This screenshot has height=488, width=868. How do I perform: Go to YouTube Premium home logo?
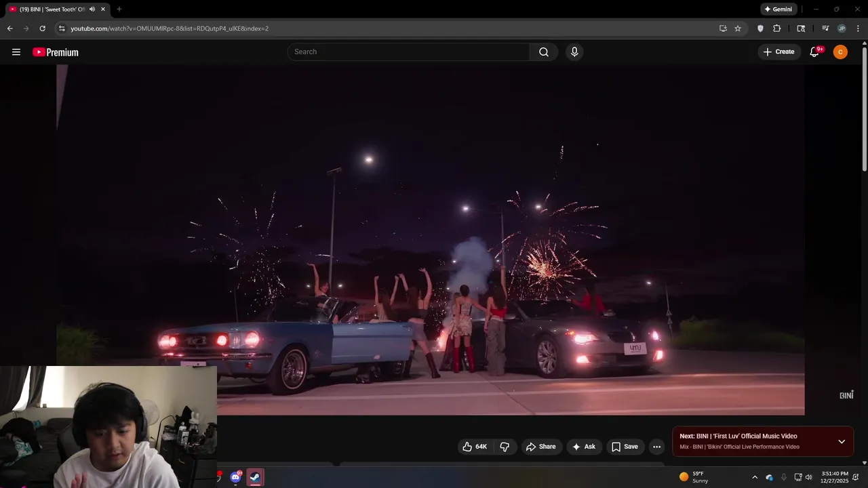(x=56, y=52)
